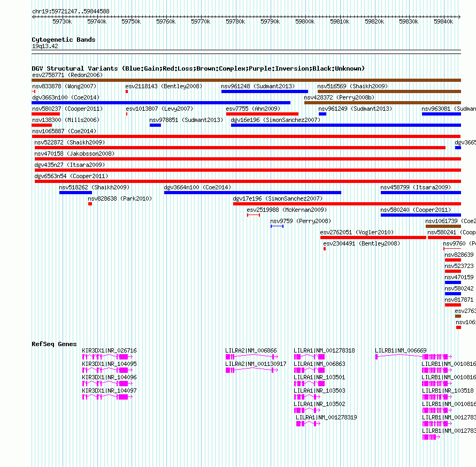
Task: Click esv7755 (Ahn2009) red loss bar
Action: tap(262, 114)
